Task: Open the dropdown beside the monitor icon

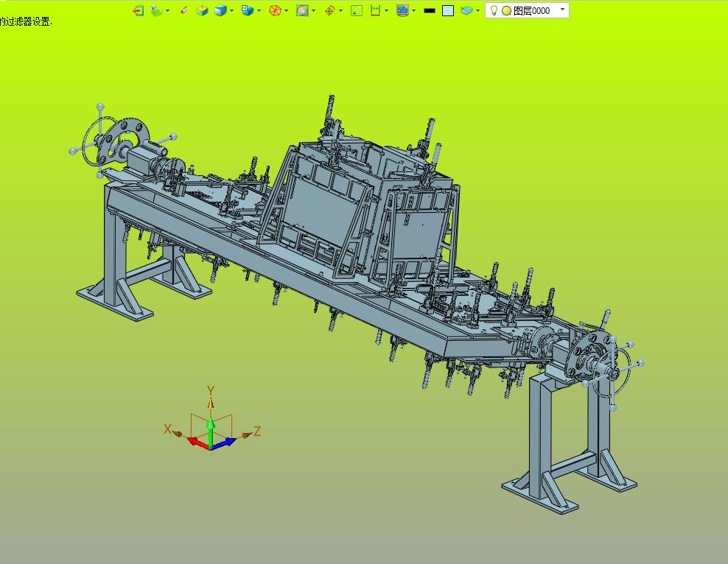Action: (x=413, y=10)
